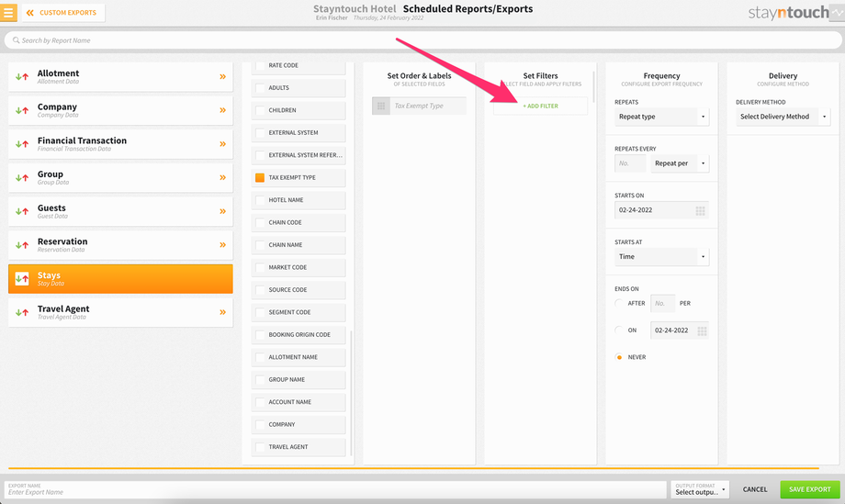
Task: Click the Cancel button
Action: (x=755, y=489)
